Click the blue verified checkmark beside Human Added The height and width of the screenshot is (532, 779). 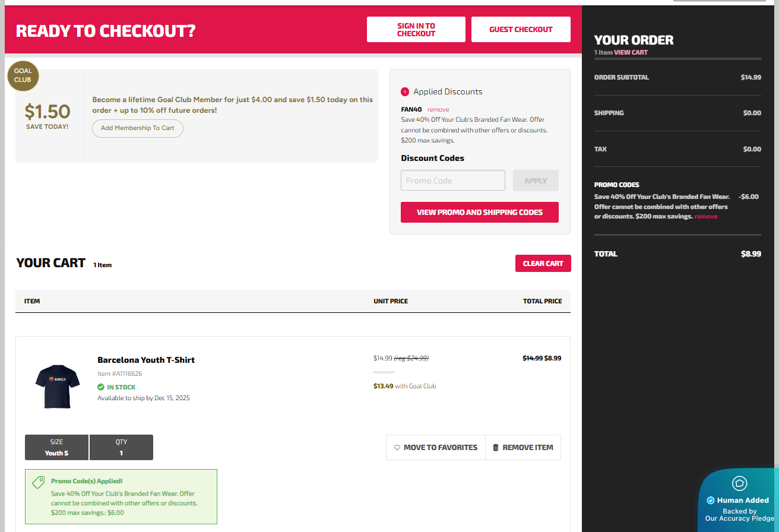[710, 500]
